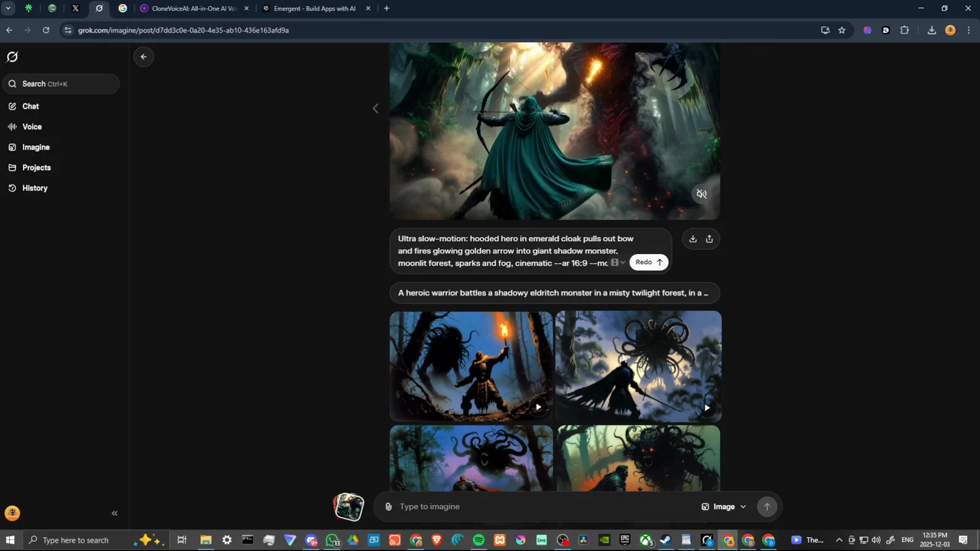The image size is (980, 551).
Task: Submit prompt with up-arrow button
Action: coord(767,507)
